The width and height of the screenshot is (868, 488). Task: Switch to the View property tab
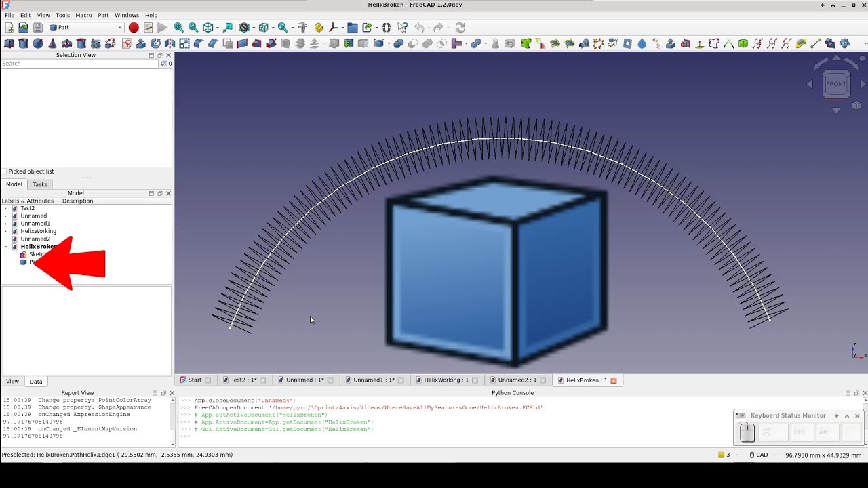13,382
